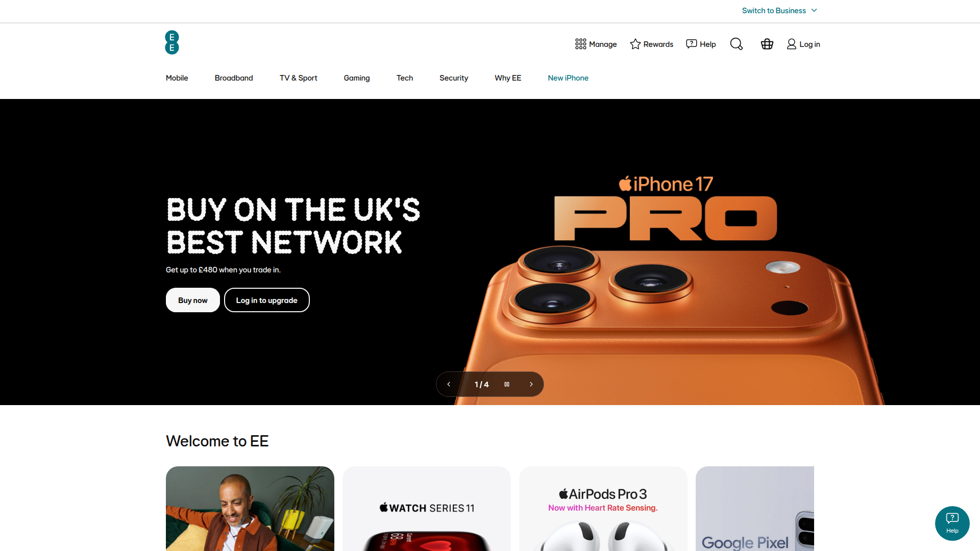Open the search magnifier icon
The height and width of the screenshot is (551, 980).
tap(736, 44)
